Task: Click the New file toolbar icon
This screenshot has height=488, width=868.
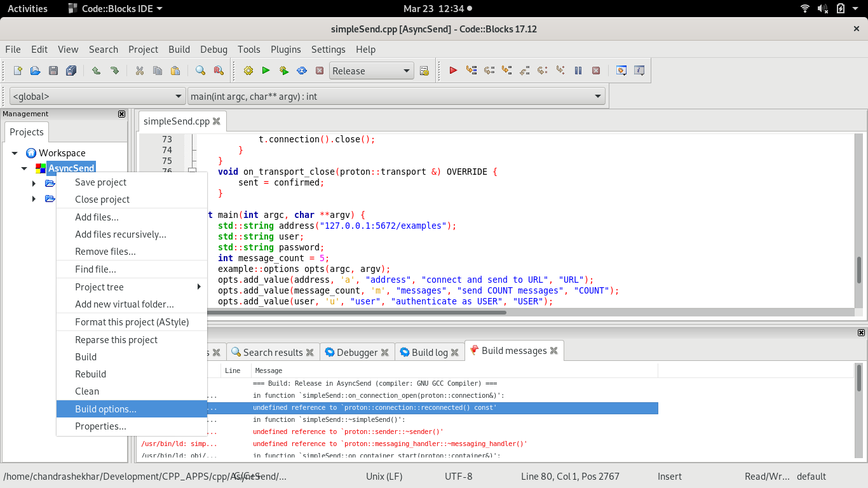Action: 18,71
